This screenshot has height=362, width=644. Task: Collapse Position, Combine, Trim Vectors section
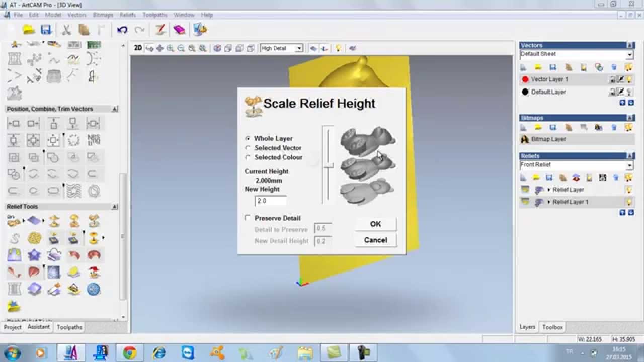coord(115,109)
